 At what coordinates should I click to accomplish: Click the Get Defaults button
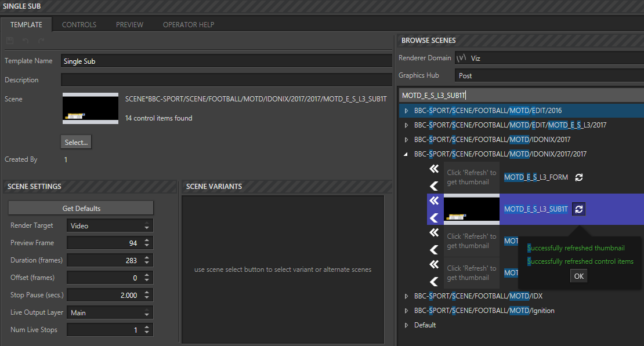pos(81,208)
